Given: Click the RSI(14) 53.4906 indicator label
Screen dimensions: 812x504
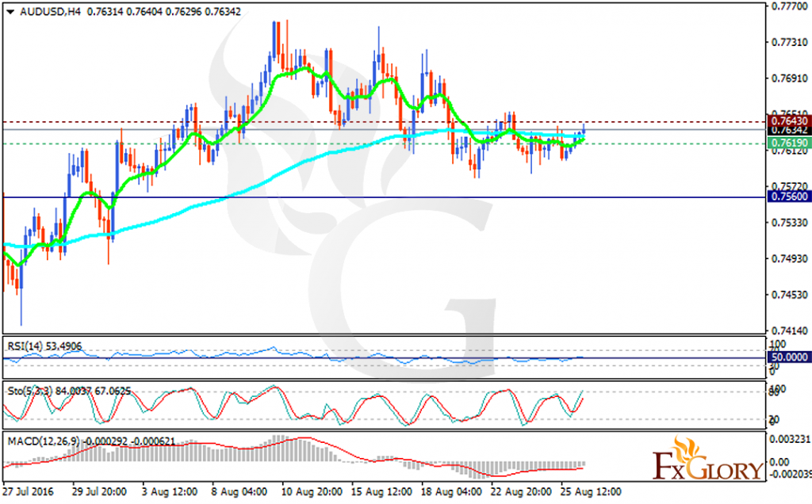Looking at the screenshot, I should pos(44,346).
